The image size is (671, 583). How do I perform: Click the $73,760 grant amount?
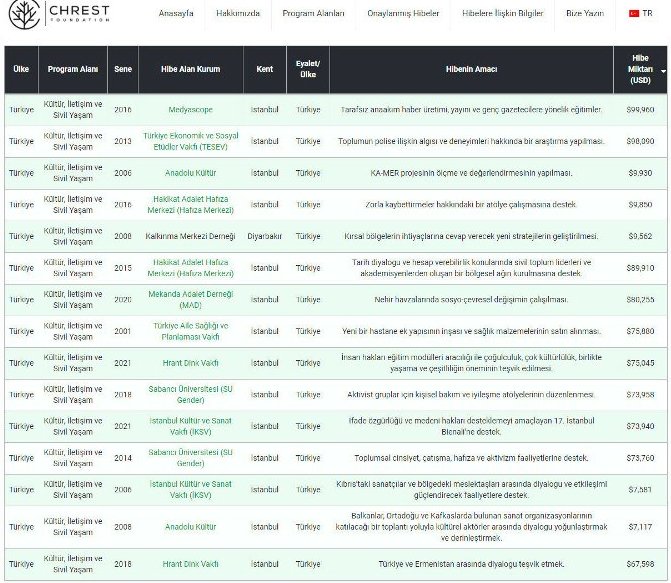(640, 458)
